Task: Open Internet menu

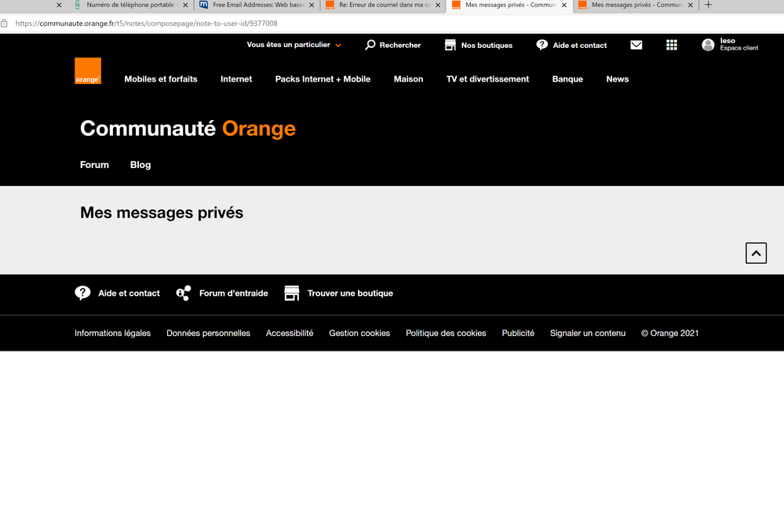Action: (x=236, y=79)
